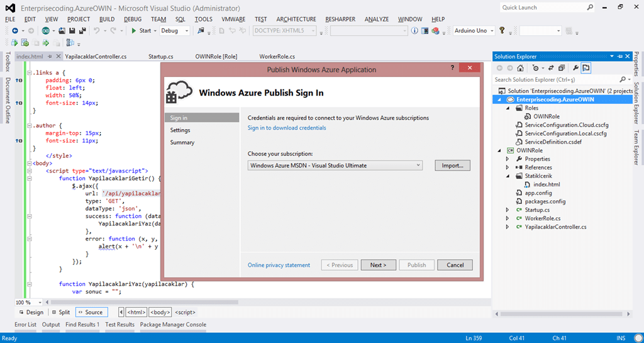The image size is (644, 343).
Task: Expand the References node under OWINRole
Action: click(x=508, y=167)
